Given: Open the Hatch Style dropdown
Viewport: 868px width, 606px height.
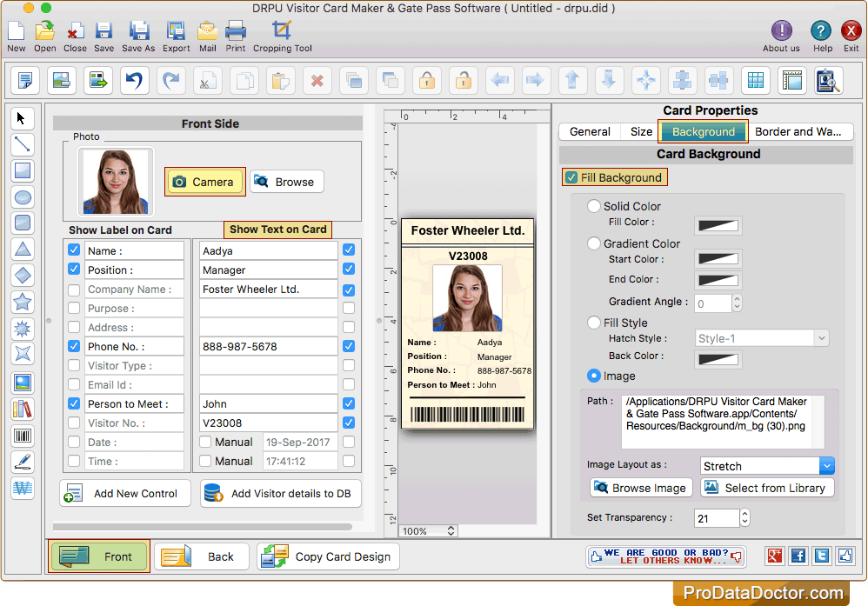Looking at the screenshot, I should pos(762,338).
